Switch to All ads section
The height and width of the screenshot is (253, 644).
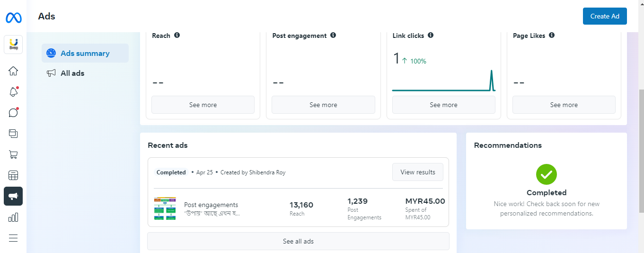[72, 73]
